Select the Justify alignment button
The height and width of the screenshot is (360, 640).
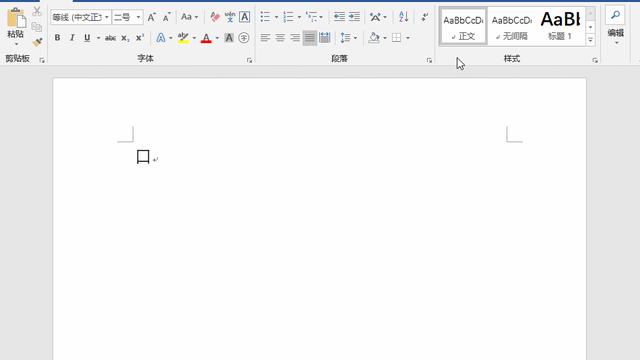310,38
